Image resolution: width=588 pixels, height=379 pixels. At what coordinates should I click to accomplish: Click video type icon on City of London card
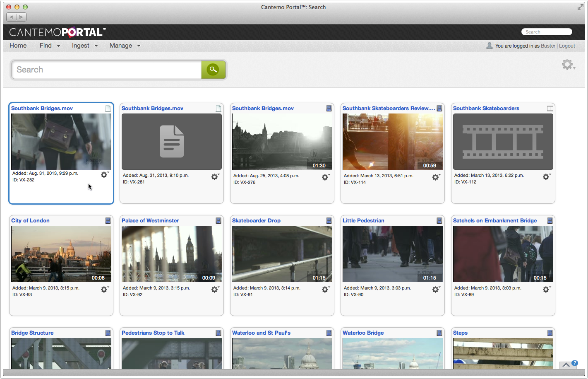coord(108,221)
